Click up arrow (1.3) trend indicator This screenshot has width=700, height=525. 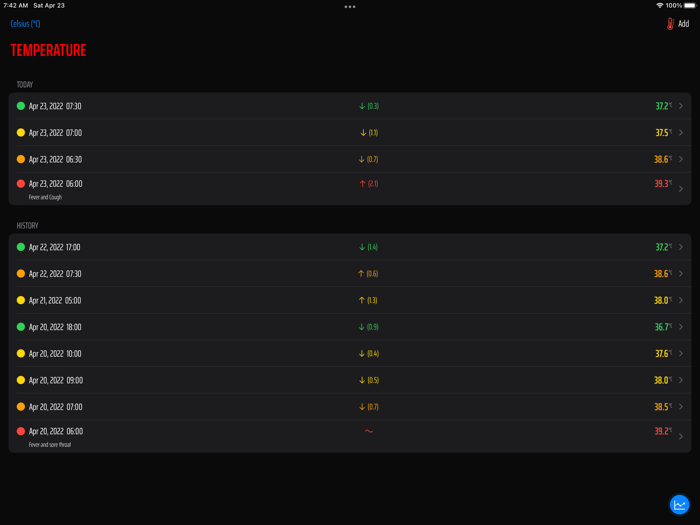368,300
